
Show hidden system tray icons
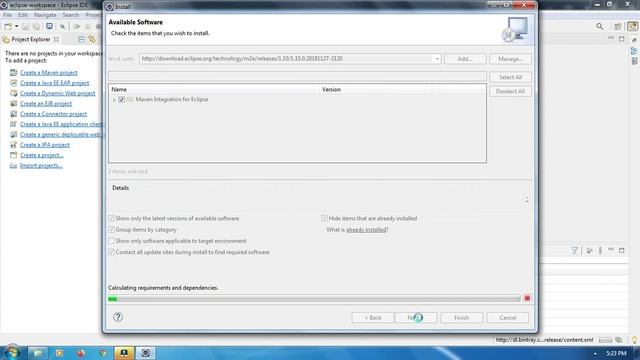coord(595,353)
